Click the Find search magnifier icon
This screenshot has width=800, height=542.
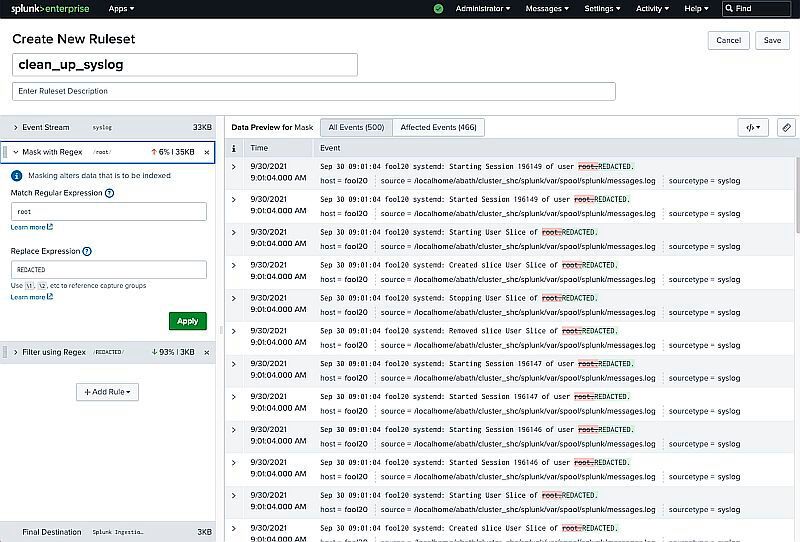(x=729, y=9)
